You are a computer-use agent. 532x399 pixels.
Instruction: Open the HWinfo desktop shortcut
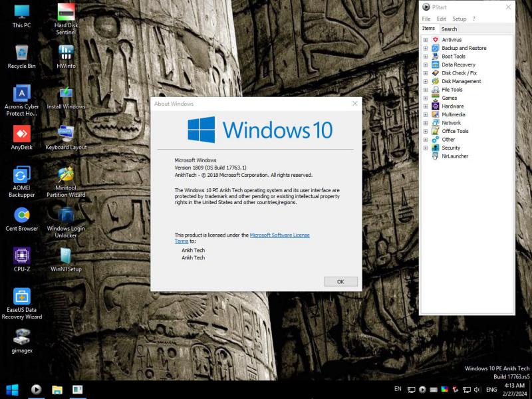[x=66, y=57]
